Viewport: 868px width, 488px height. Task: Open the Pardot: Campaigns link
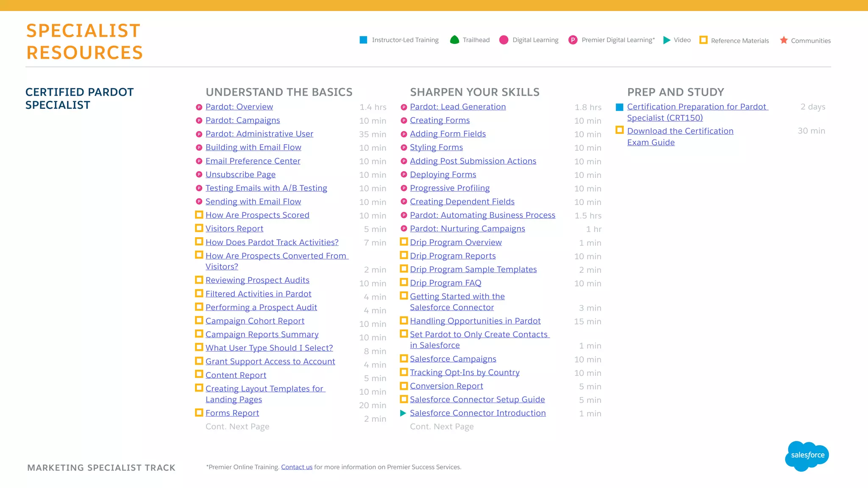point(243,120)
